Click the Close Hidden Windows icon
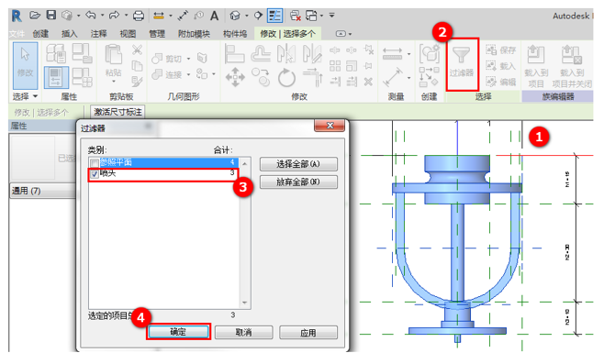The width and height of the screenshot is (604, 364). (296, 16)
